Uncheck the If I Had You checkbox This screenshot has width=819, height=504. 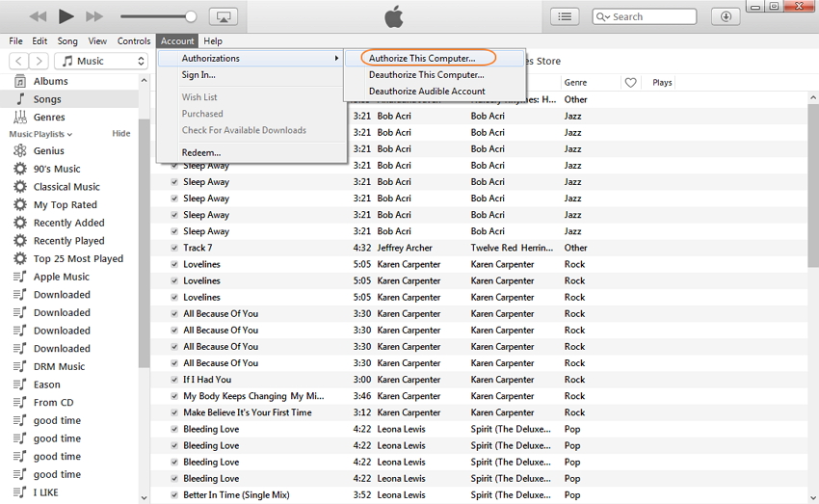click(174, 380)
